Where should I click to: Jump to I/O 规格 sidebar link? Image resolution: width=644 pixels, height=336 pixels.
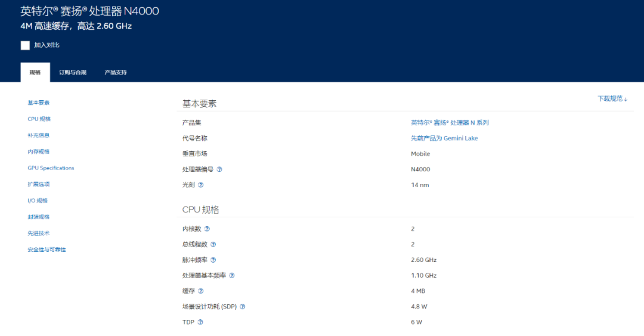click(x=38, y=201)
